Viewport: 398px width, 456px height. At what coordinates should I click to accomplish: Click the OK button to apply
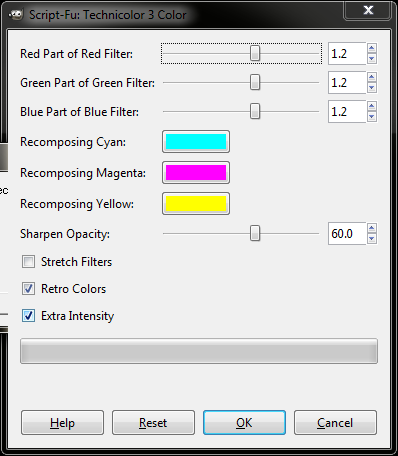[244, 423]
